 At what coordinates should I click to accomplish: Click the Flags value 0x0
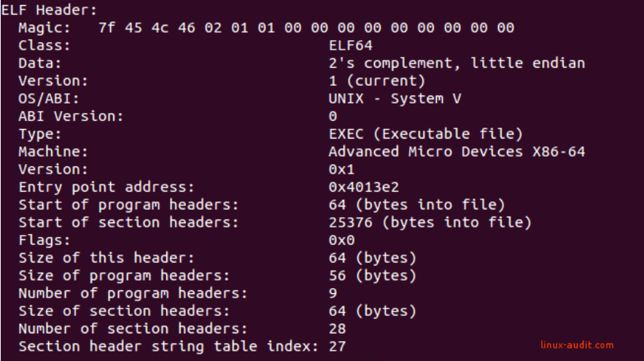point(341,240)
